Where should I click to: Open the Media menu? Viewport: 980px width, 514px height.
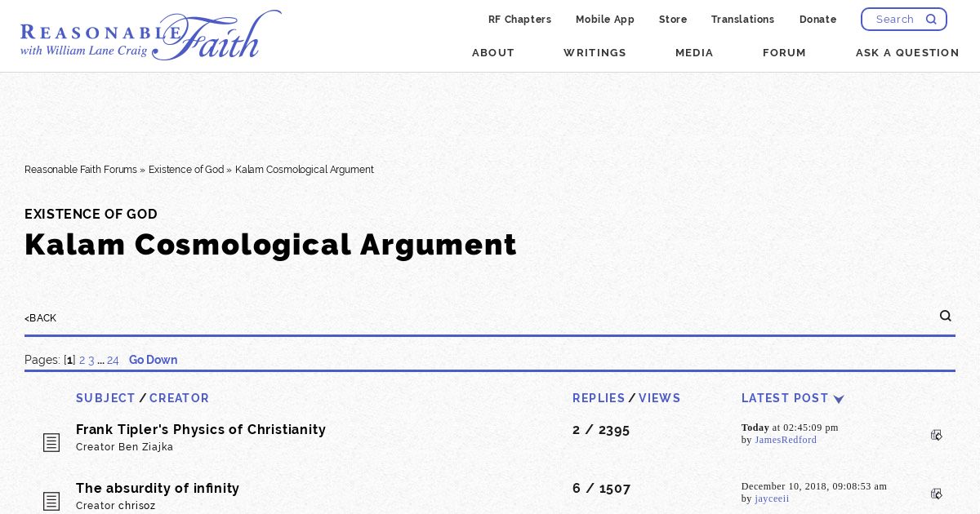click(x=694, y=52)
